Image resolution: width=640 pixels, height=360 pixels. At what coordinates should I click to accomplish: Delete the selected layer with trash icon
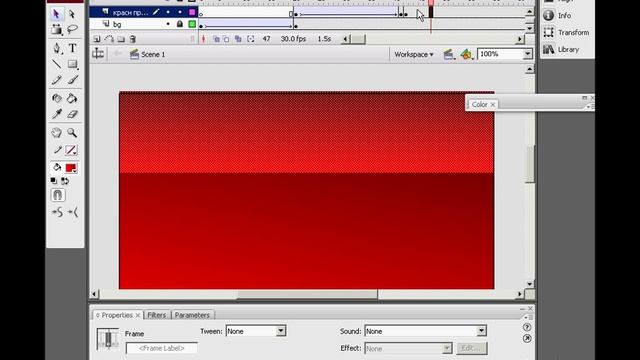pos(133,39)
